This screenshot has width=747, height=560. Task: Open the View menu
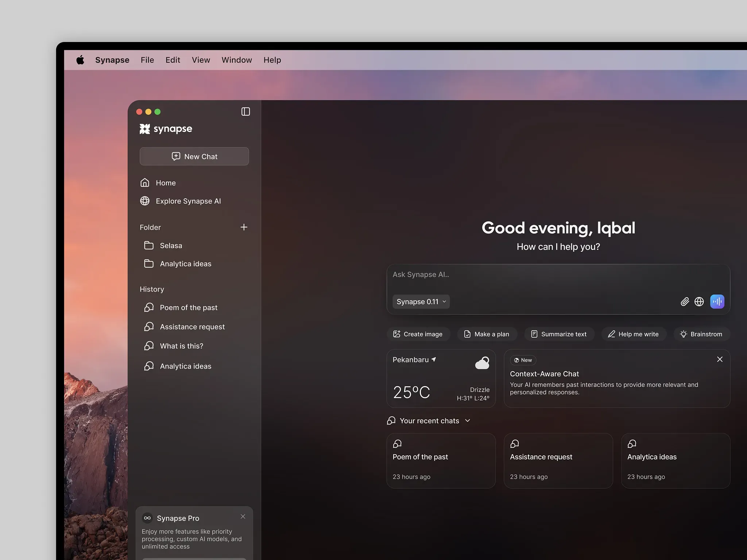click(201, 60)
